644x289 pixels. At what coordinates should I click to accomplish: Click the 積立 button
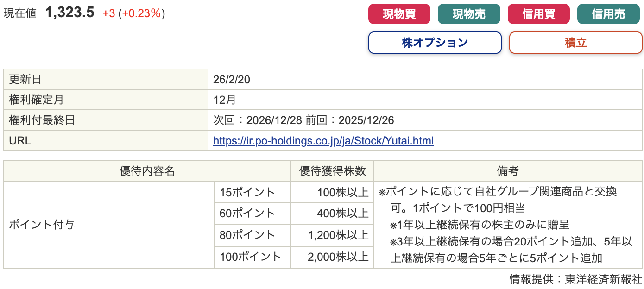coord(575,43)
